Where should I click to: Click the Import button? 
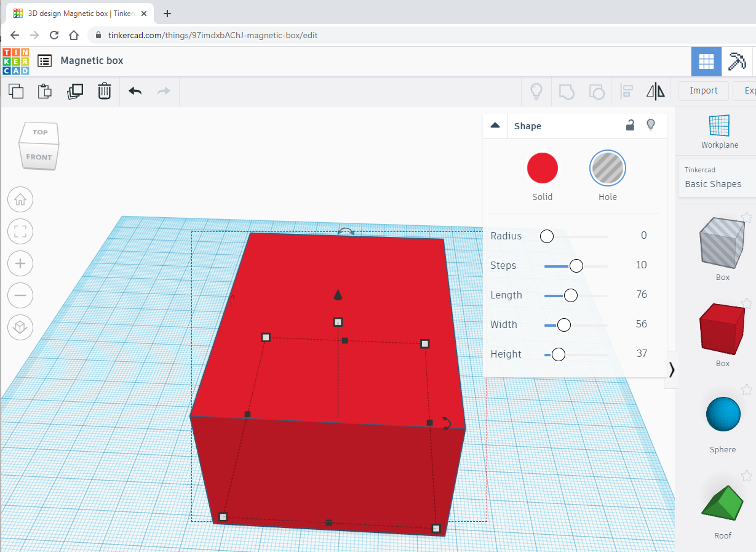704,91
